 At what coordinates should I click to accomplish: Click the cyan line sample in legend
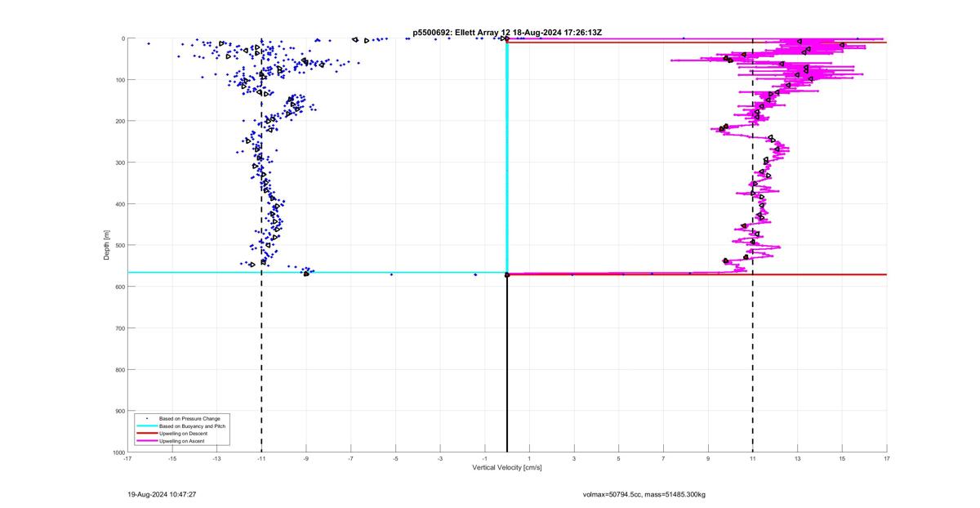147,426
